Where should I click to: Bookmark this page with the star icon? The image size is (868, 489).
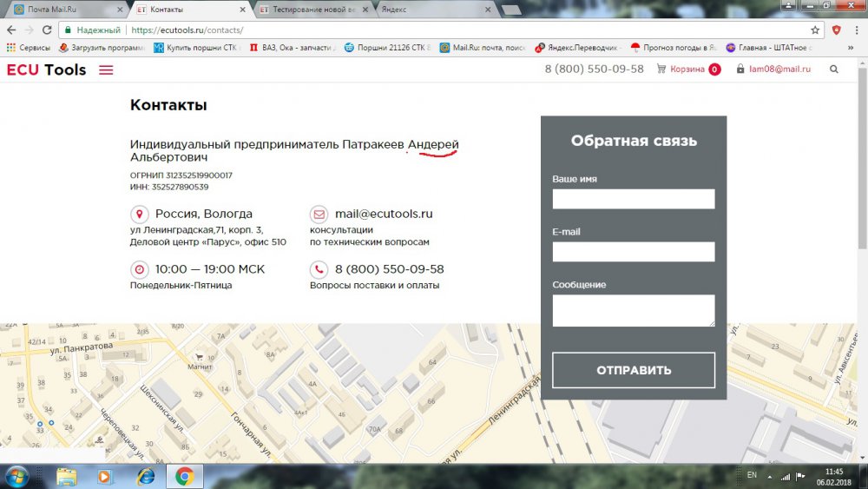click(x=815, y=30)
